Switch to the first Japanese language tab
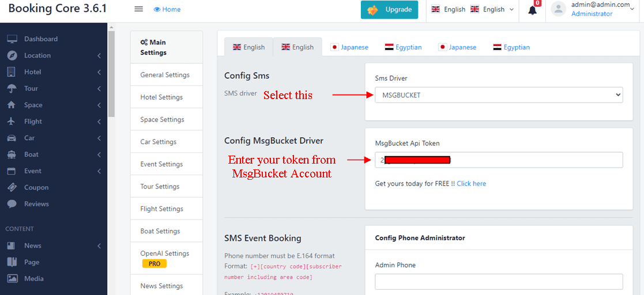 coord(349,47)
